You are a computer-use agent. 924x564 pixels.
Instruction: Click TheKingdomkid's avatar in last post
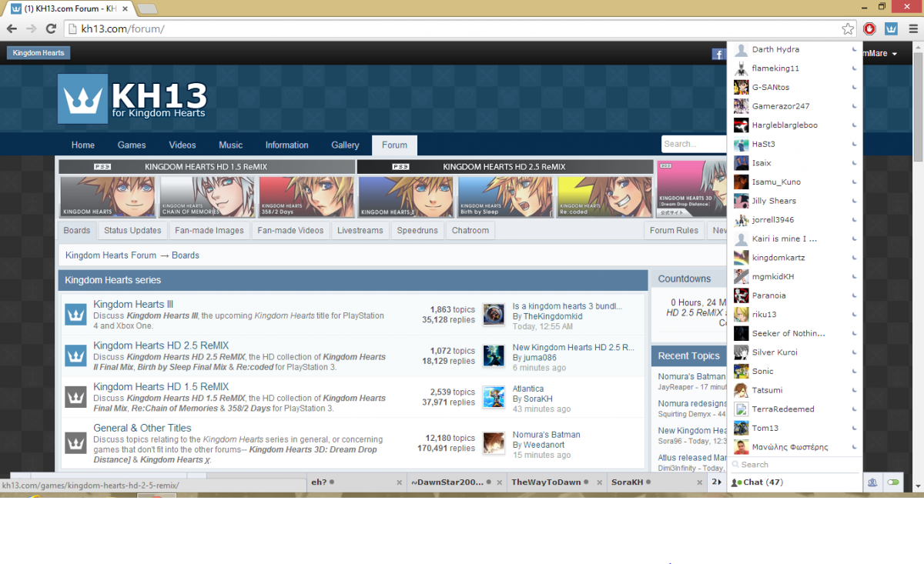pos(494,314)
